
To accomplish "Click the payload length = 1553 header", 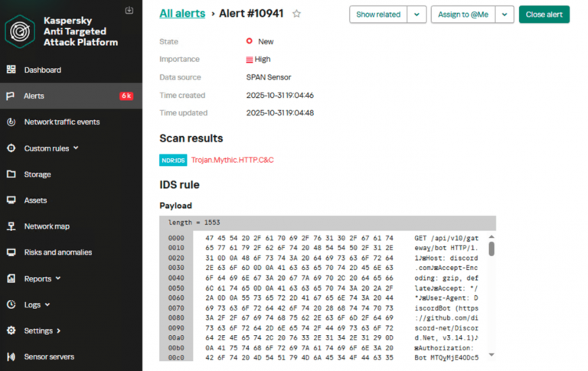I will [x=328, y=223].
